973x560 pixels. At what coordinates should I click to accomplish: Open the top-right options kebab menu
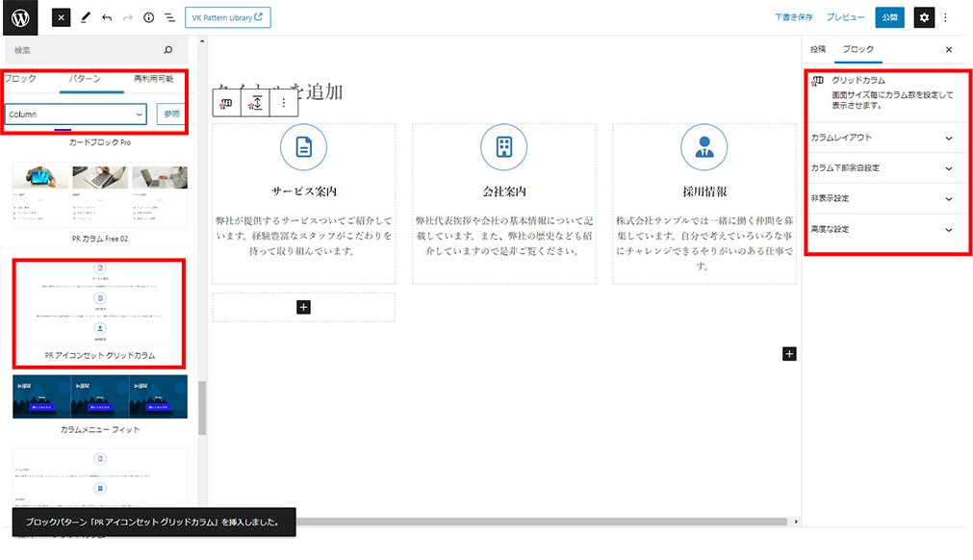(948, 16)
